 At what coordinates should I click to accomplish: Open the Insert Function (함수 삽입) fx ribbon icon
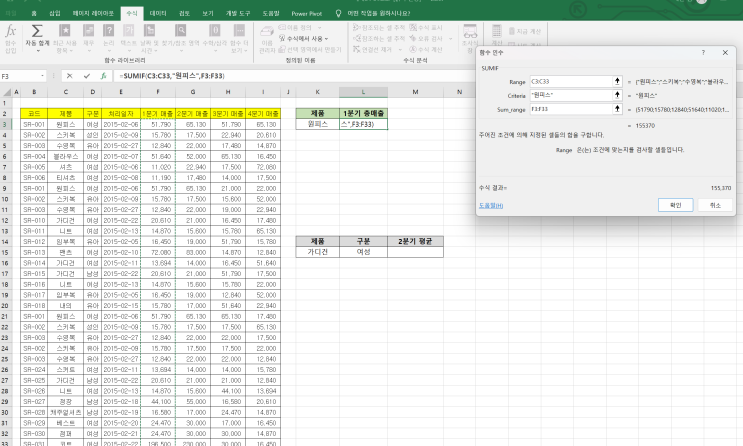point(10,32)
